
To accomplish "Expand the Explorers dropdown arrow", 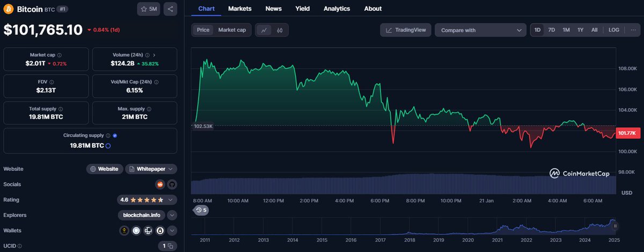I will pyautogui.click(x=172, y=215).
